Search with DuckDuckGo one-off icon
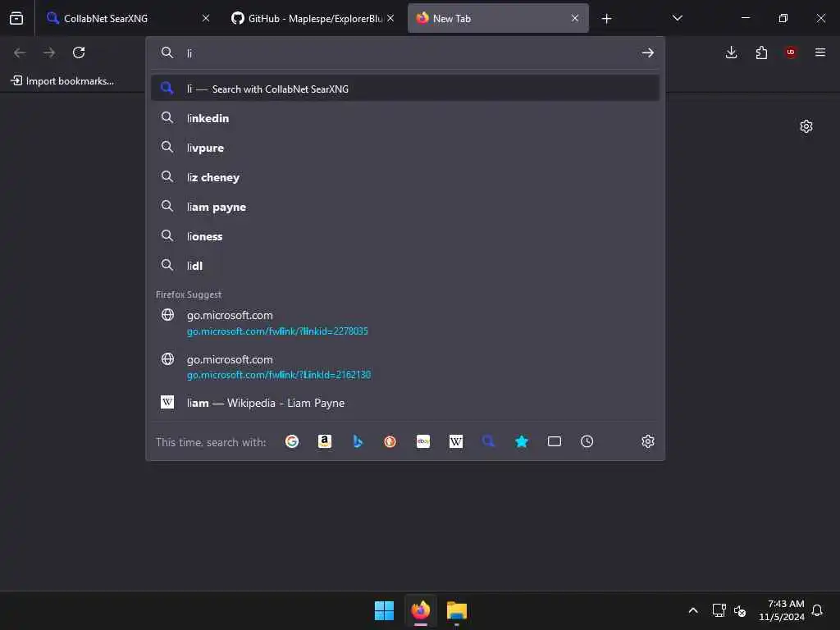Image resolution: width=840 pixels, height=630 pixels. click(x=390, y=441)
